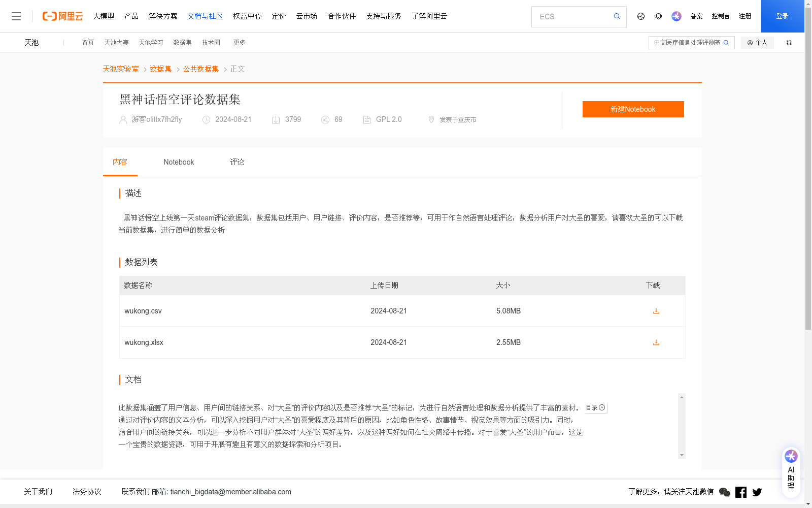The width and height of the screenshot is (812, 508).
Task: Click the 法务协议 footer link
Action: pyautogui.click(x=87, y=492)
